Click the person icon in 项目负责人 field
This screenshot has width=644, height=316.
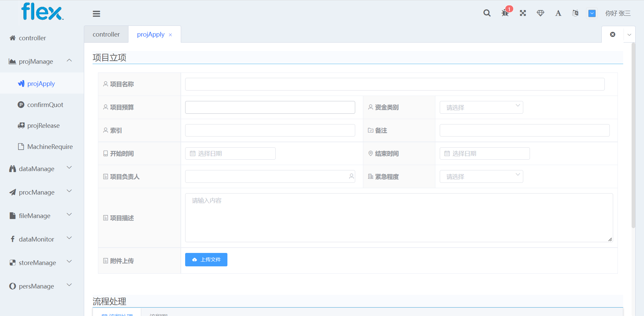(351, 176)
